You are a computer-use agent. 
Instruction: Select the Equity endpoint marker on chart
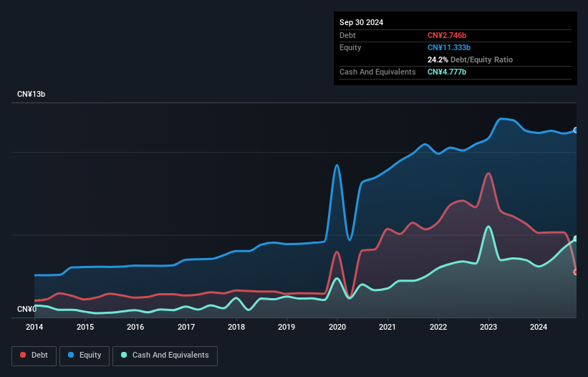click(576, 130)
